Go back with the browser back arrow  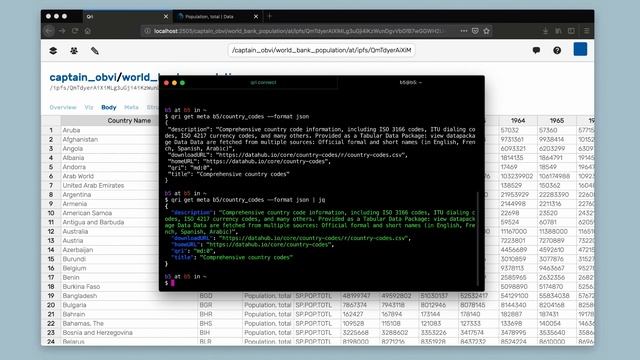[x=49, y=31]
